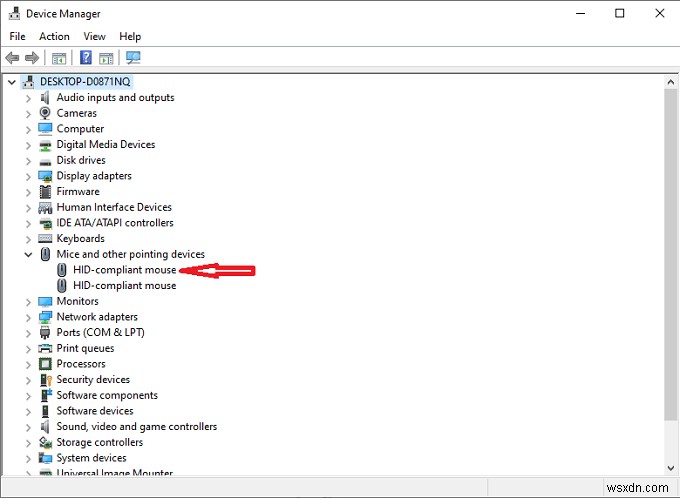Click the Scan for hardware changes icon
This screenshot has height=498, width=680.
coord(133,58)
